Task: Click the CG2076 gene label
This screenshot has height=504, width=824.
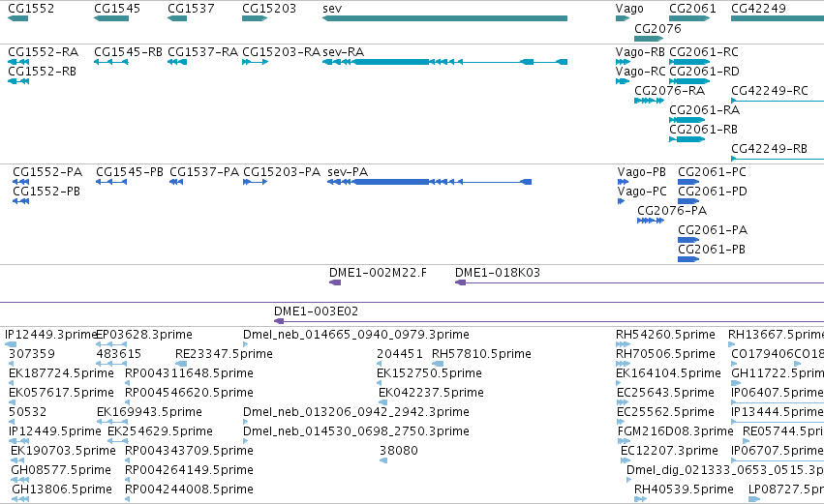Action: coord(657,28)
